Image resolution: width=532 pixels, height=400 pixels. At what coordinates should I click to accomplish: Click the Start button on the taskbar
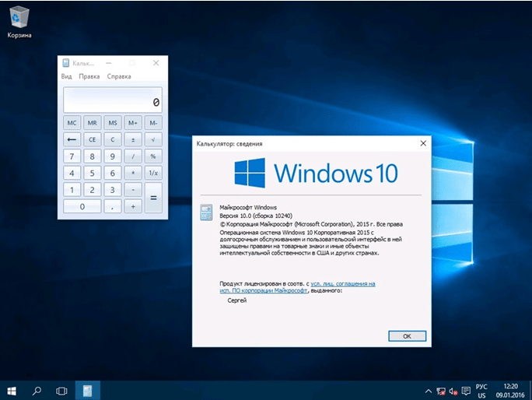click(12, 389)
